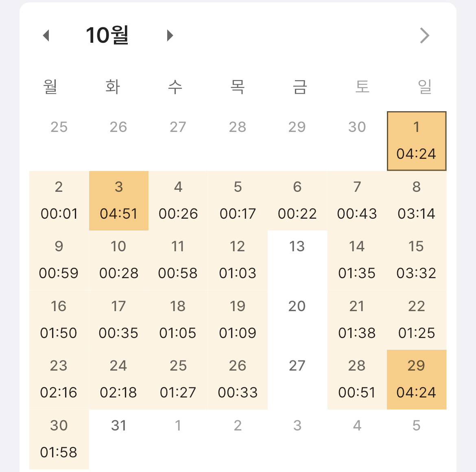Select October 3 with 04:51
The image size is (476, 472).
118,200
